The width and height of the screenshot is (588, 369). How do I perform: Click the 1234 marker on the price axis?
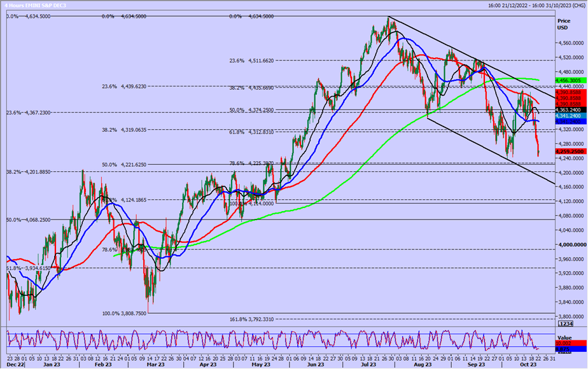565,323
